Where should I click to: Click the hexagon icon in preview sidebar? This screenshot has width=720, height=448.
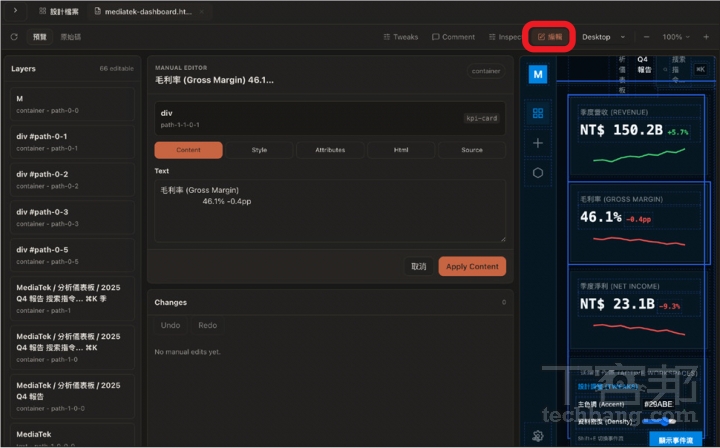[x=538, y=173]
